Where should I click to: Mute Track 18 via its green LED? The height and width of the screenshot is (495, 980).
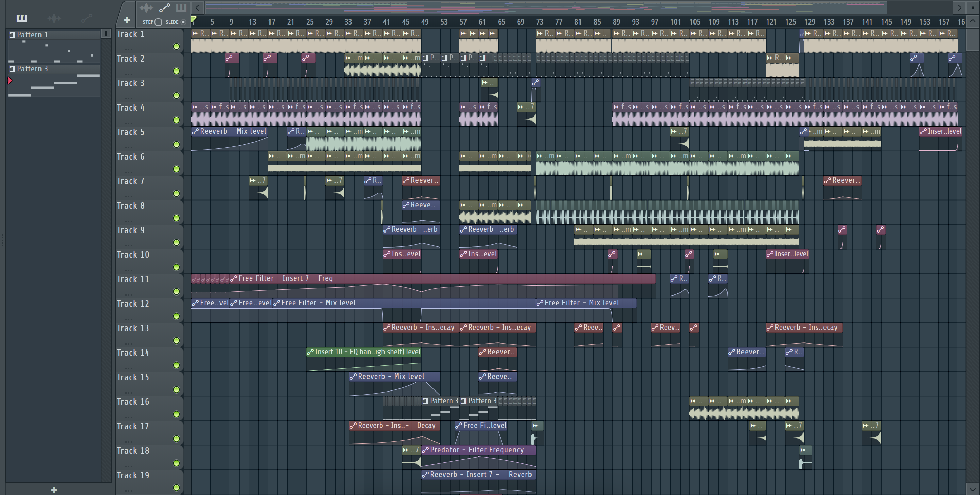pos(177,463)
